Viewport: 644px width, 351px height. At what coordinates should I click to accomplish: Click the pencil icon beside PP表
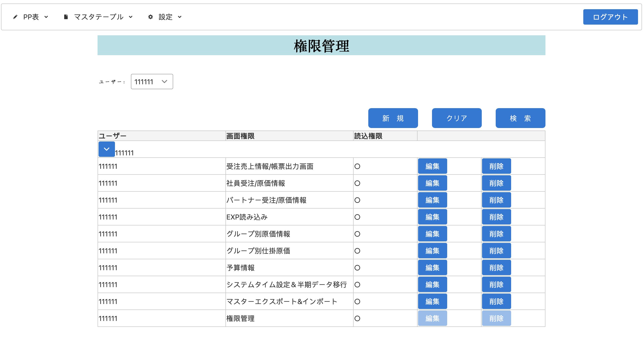coord(15,17)
